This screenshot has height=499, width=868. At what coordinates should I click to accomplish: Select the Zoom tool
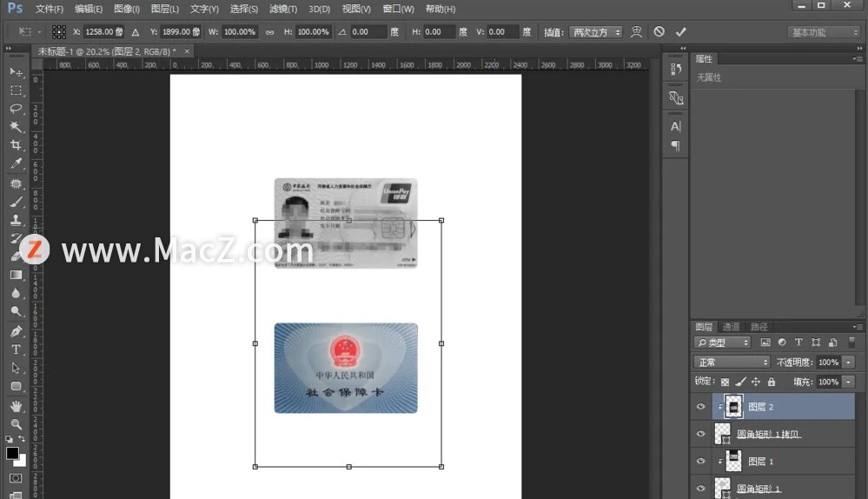(16, 423)
